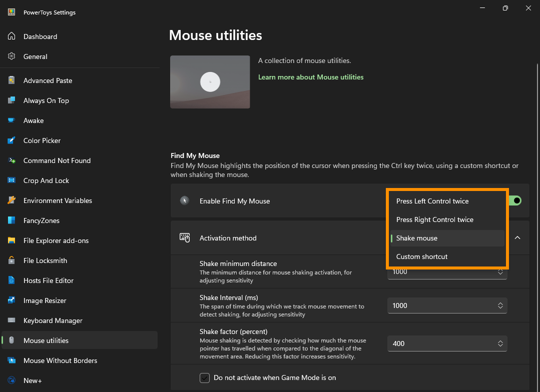
Task: Open General settings gear icon
Action: click(12, 56)
